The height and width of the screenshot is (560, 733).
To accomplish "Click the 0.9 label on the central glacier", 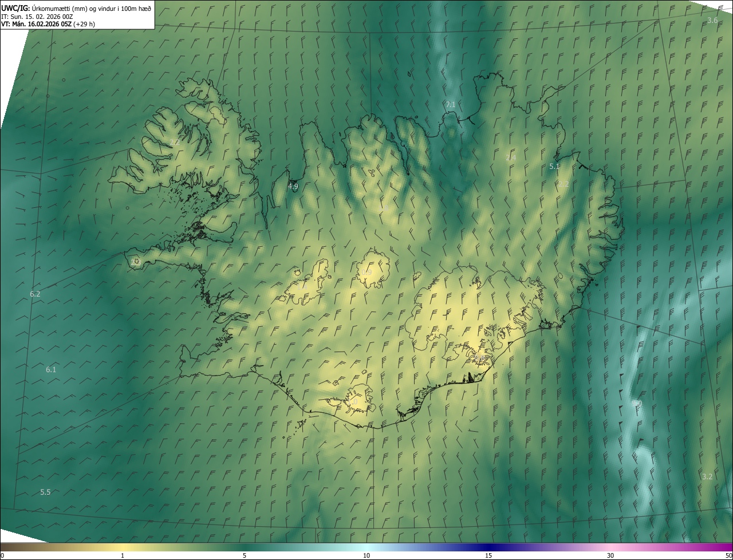I will [366, 272].
